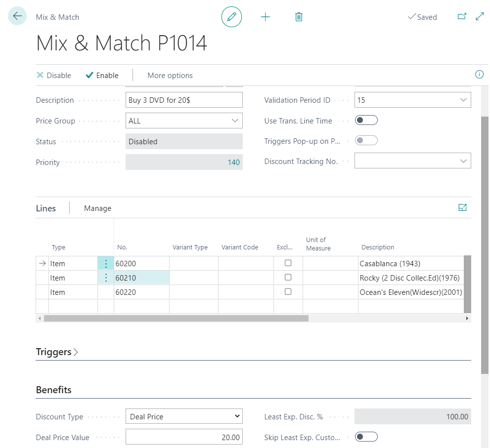The width and height of the screenshot is (490, 448).
Task: Open page in new window icon
Action: coord(462,16)
